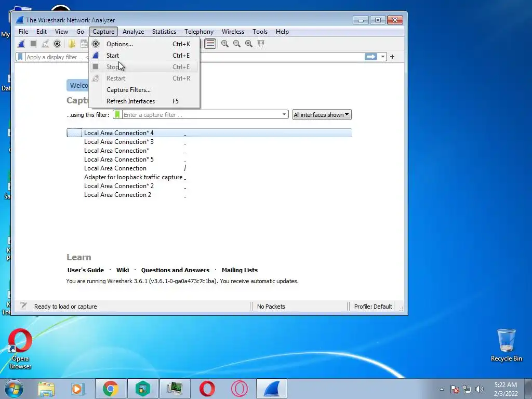This screenshot has width=532, height=399.
Task: Open the Analyze menu
Action: pyautogui.click(x=134, y=32)
